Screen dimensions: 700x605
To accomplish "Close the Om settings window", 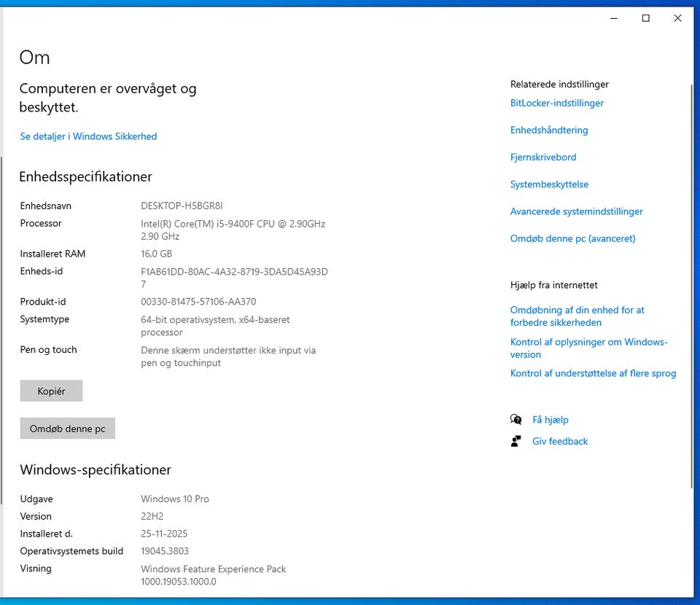I will tap(677, 18).
